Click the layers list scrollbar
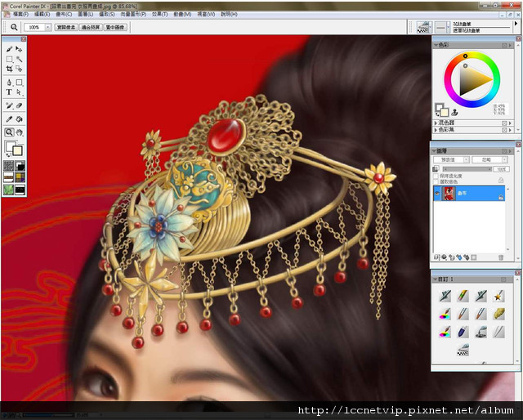The height and width of the screenshot is (420, 523). click(508, 220)
